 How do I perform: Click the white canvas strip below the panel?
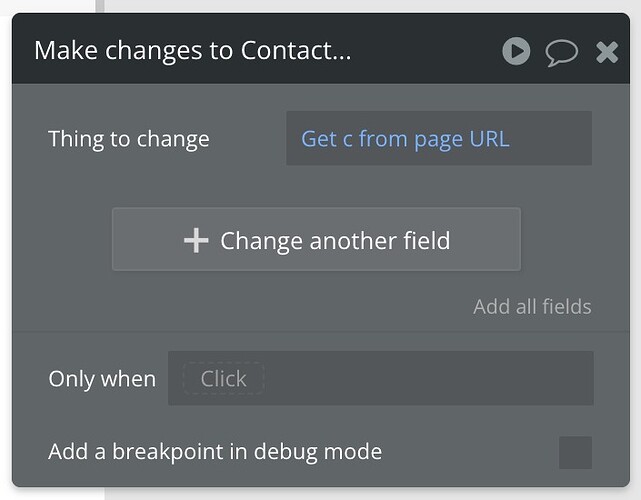pos(368,494)
